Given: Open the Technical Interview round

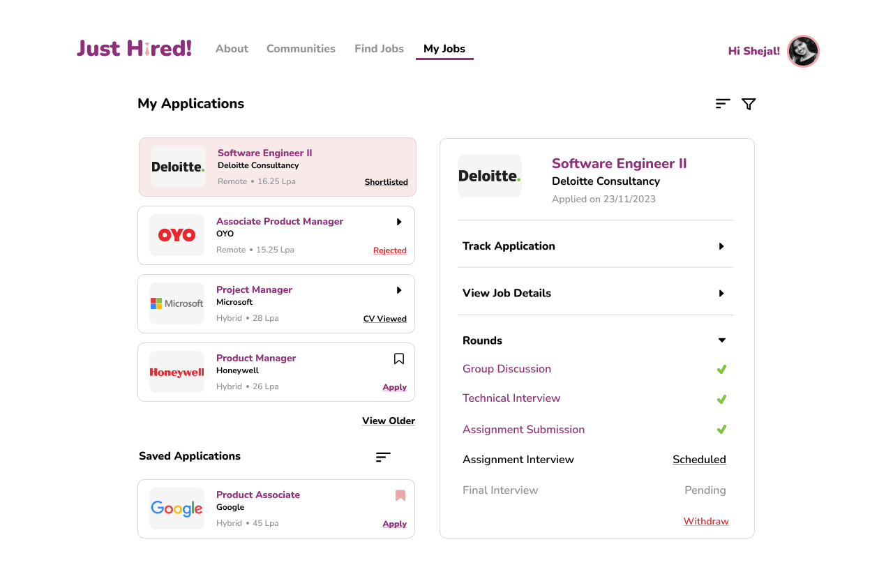Looking at the screenshot, I should click(511, 398).
